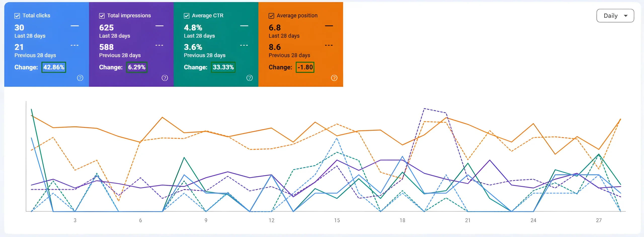644x237 pixels.
Task: Click the Daily dropdown arrow
Action: [x=626, y=16]
